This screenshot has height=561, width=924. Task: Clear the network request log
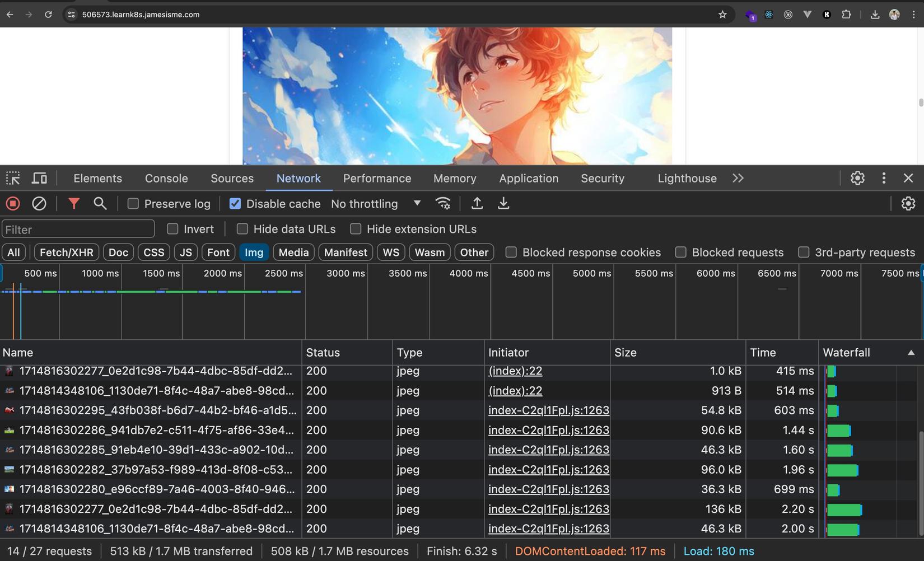point(39,203)
